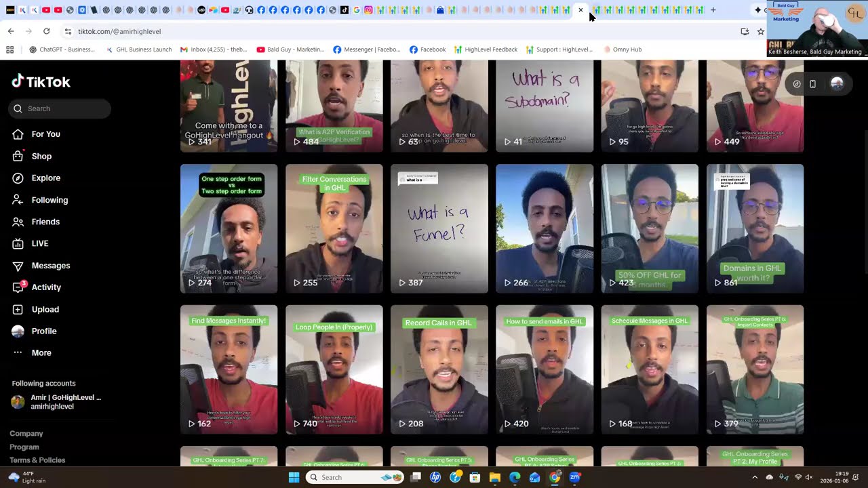The image size is (868, 488).
Task: Play the Loop People In (Properly) video
Action: (334, 369)
